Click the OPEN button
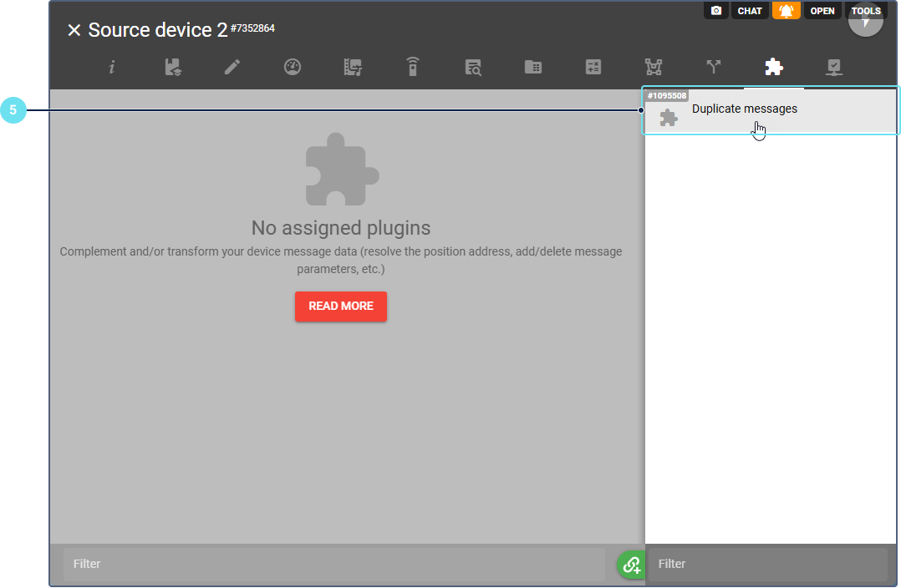The width and height of the screenshot is (901, 588). (822, 11)
